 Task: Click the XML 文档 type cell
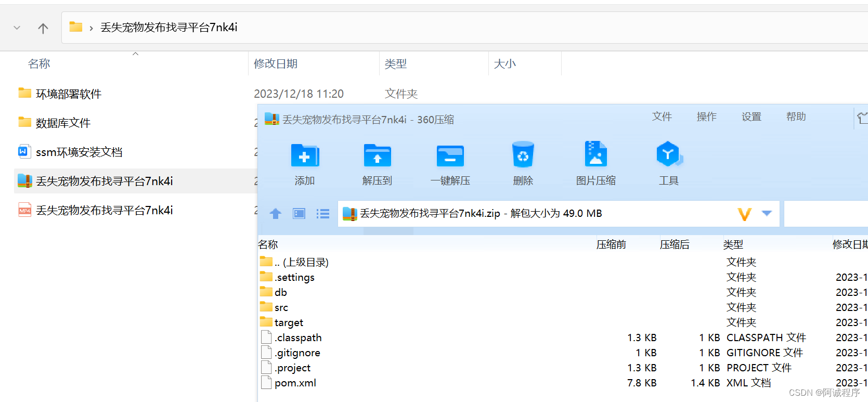749,383
